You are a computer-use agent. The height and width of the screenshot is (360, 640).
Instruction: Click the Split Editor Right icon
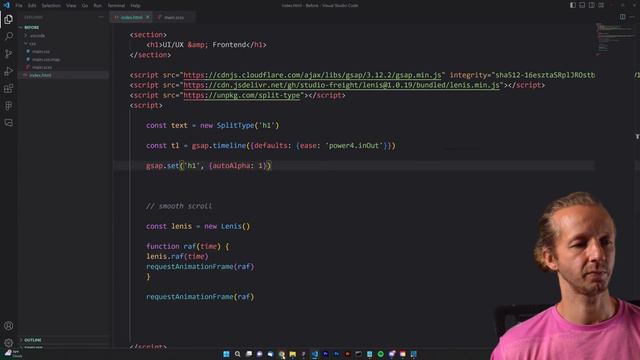tap(622, 17)
